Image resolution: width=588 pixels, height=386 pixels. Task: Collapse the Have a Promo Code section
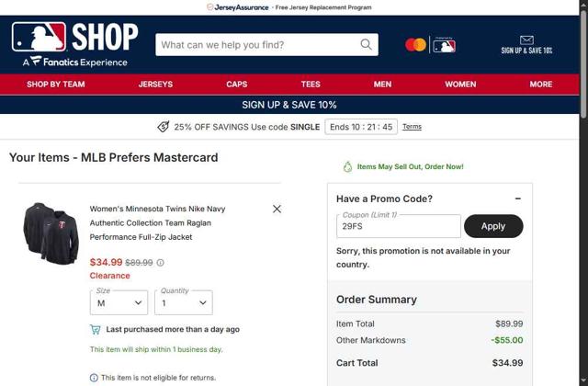518,199
